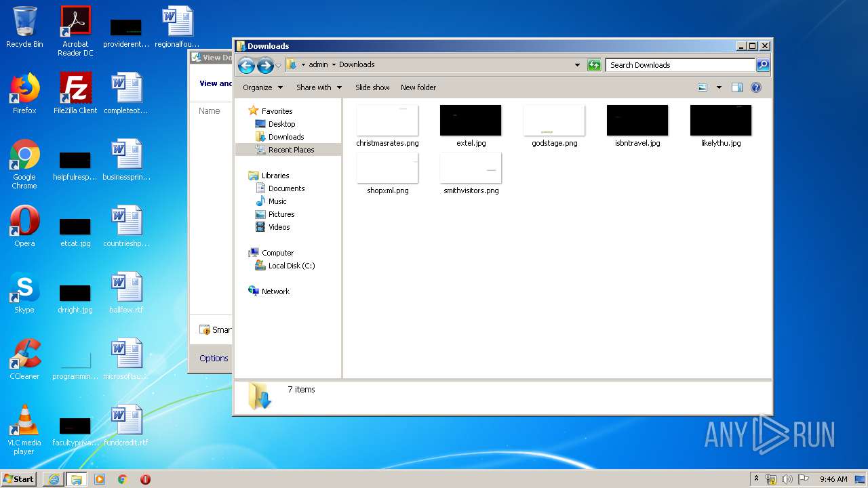Screen dimensions: 868x488
Task: Open the recent pages dropdown beside Forward
Action: pos(278,66)
